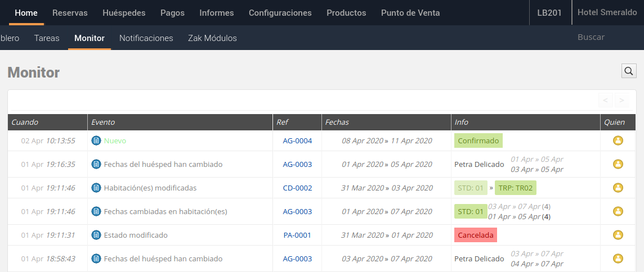This screenshot has width=644, height=272.
Task: Select the Tareas tab
Action: point(47,38)
